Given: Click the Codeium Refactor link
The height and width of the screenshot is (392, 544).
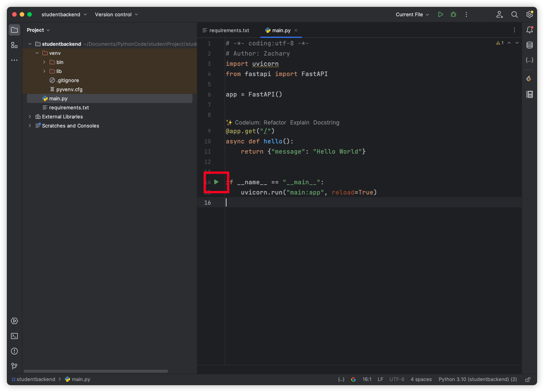Looking at the screenshot, I should coord(275,123).
